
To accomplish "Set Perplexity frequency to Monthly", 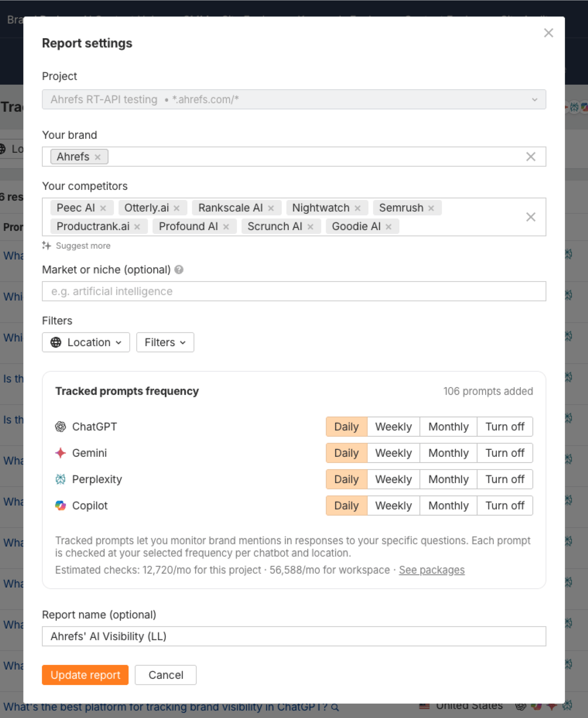I will tap(448, 479).
